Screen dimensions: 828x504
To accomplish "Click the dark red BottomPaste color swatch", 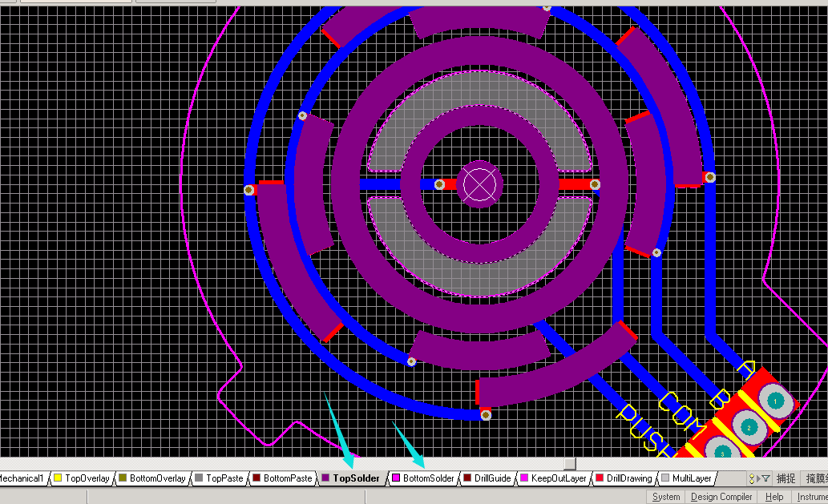I will point(256,478).
